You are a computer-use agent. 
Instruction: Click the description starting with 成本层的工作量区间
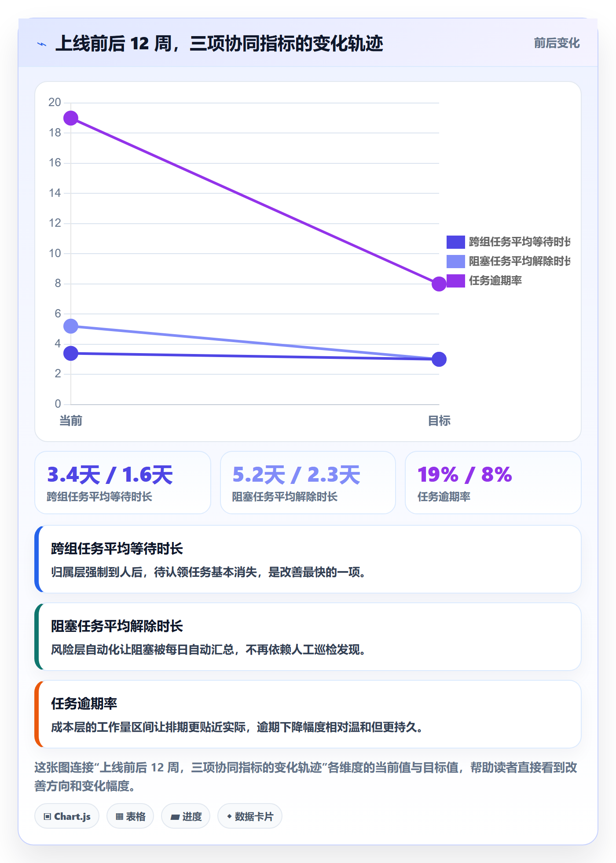238,727
